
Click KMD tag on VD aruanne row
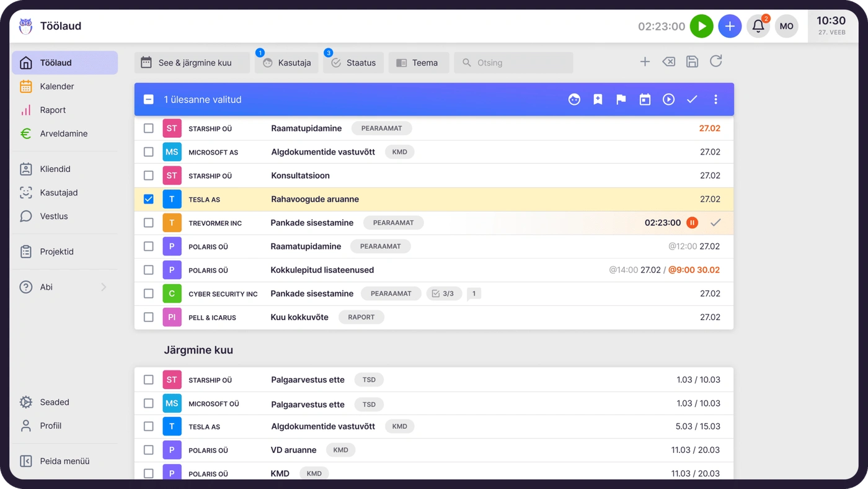(340, 450)
